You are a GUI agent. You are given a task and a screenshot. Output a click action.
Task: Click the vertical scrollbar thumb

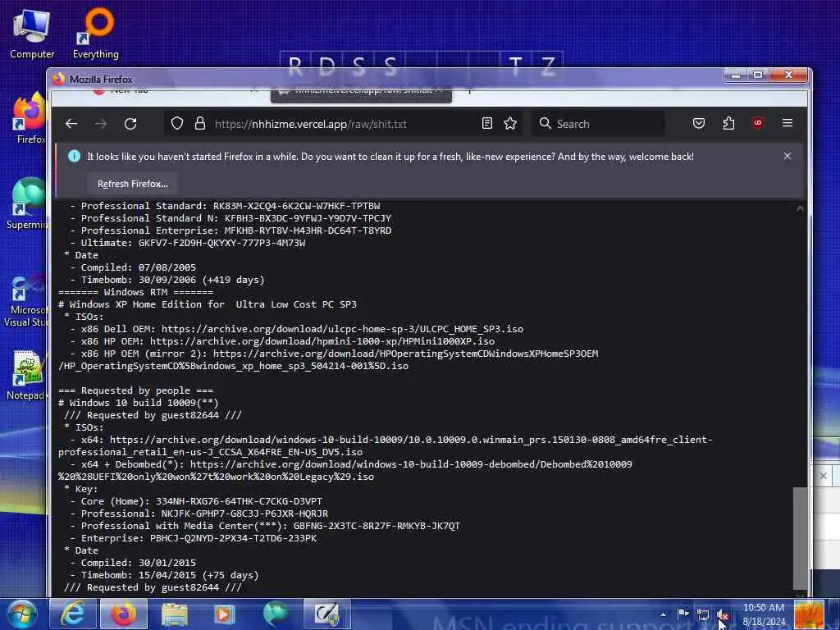(x=799, y=538)
